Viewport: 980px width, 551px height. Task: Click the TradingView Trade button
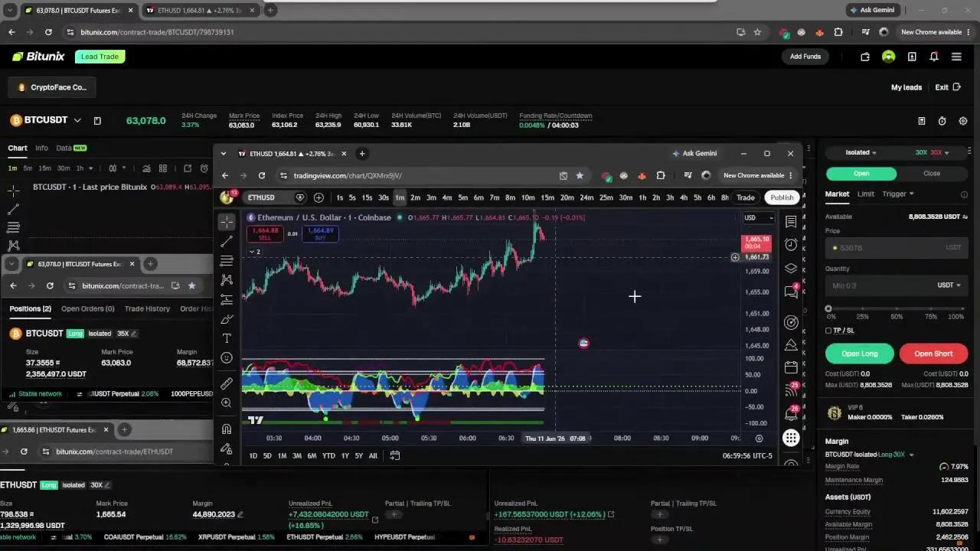tap(745, 197)
